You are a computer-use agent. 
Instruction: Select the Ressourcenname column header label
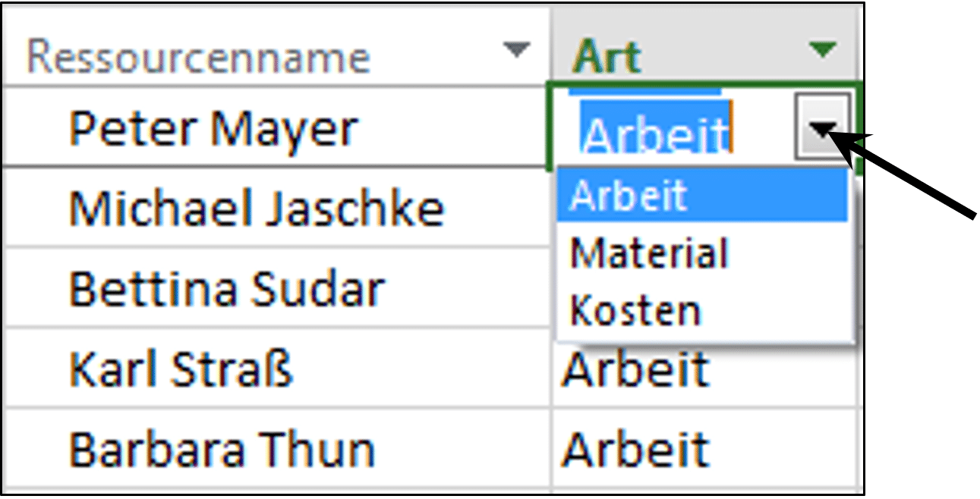click(x=198, y=58)
